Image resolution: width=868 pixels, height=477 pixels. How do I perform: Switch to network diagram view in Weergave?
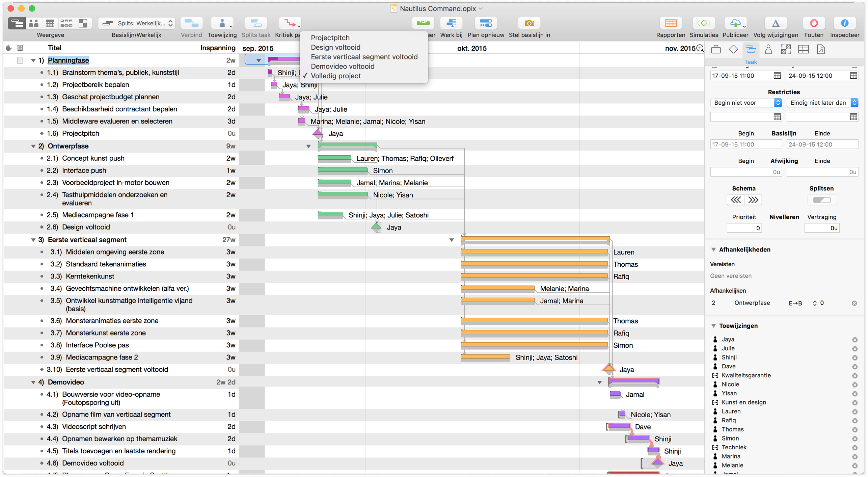click(66, 23)
